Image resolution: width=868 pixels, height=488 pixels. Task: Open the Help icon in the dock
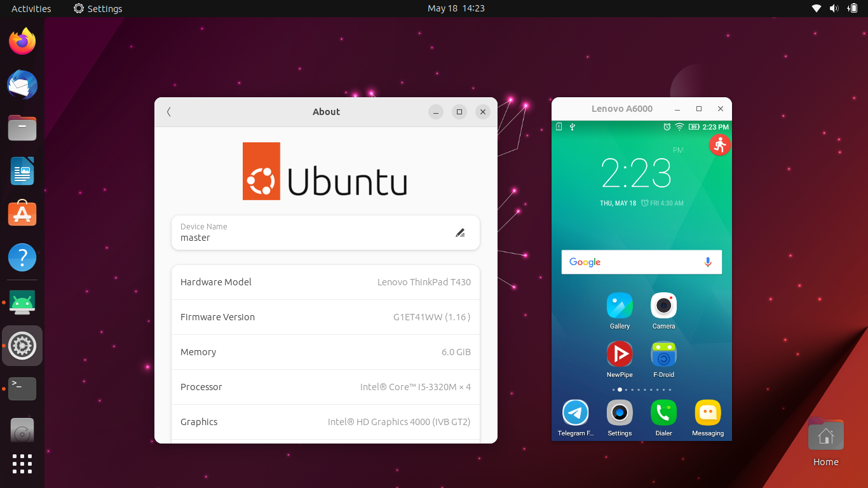pos(22,257)
